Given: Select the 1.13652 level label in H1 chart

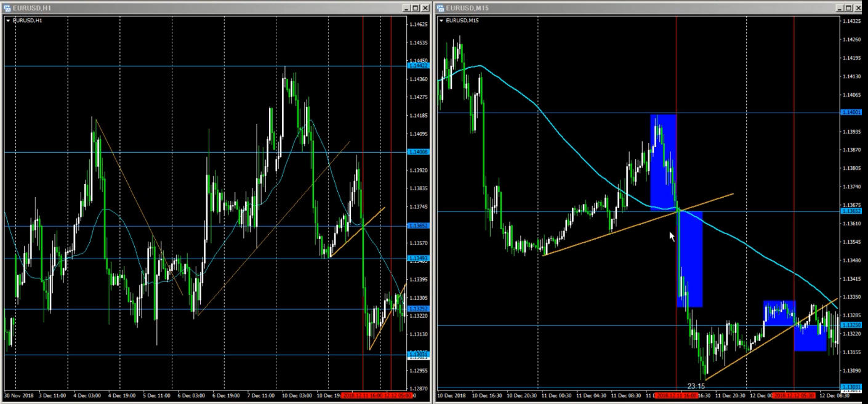Looking at the screenshot, I should point(418,225).
